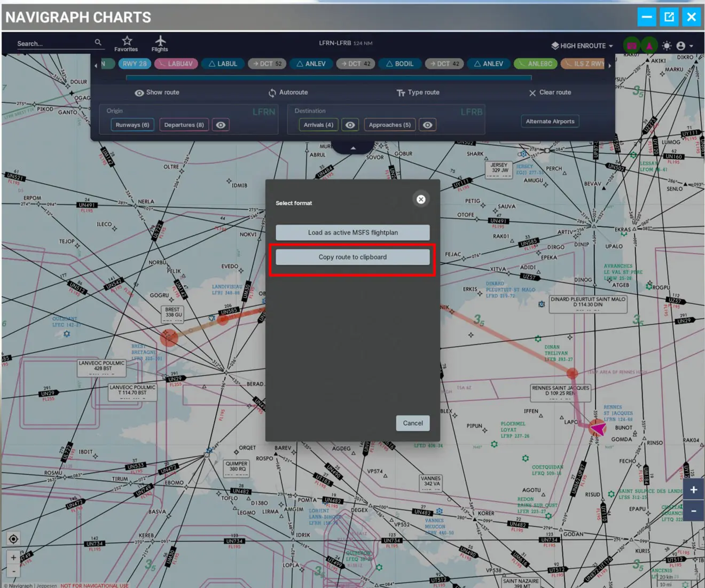Select the RWY 28 route chip
Screen dimensions: 705x588
point(134,64)
